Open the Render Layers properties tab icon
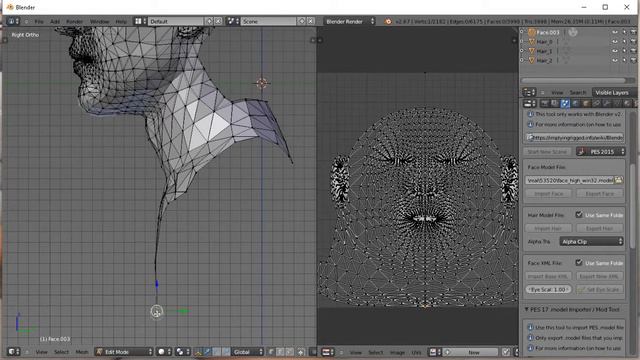 click(554, 104)
